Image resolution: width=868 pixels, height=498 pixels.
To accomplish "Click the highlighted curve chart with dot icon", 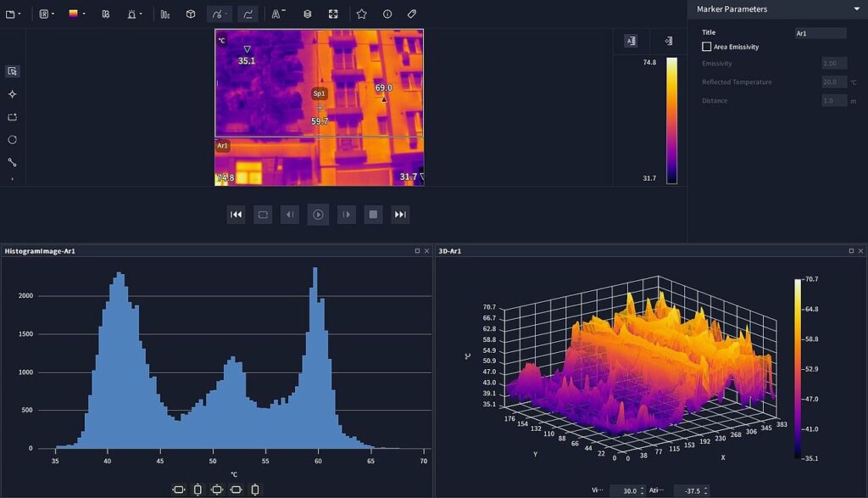I will click(x=217, y=14).
